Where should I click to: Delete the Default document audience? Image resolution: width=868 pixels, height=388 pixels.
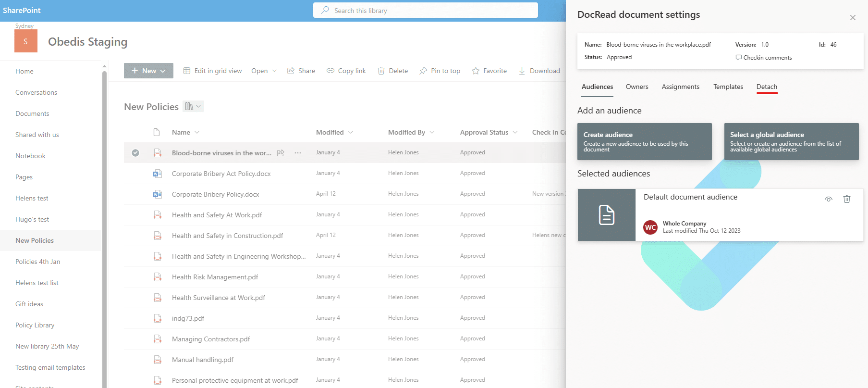pyautogui.click(x=847, y=199)
